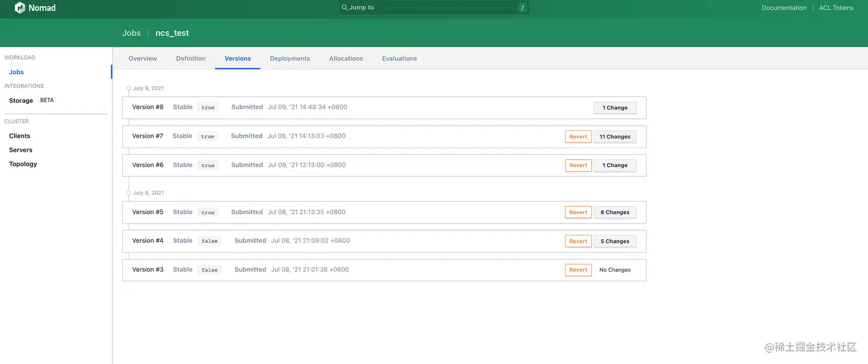868x364 pixels.
Task: Switch to the Overview tab
Action: [x=143, y=59]
